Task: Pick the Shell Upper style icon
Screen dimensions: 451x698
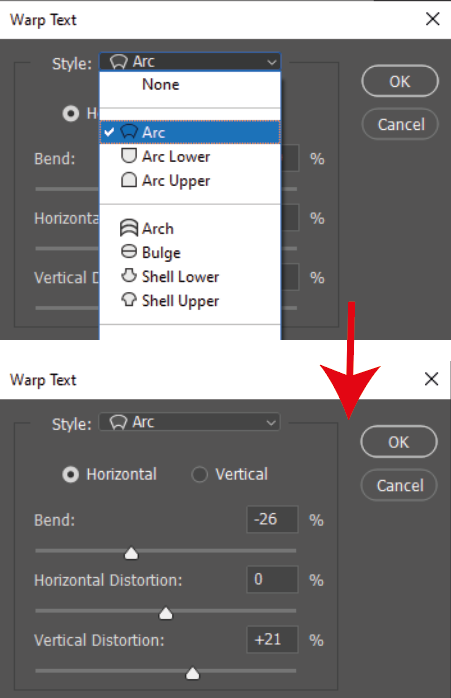Action: (x=129, y=300)
